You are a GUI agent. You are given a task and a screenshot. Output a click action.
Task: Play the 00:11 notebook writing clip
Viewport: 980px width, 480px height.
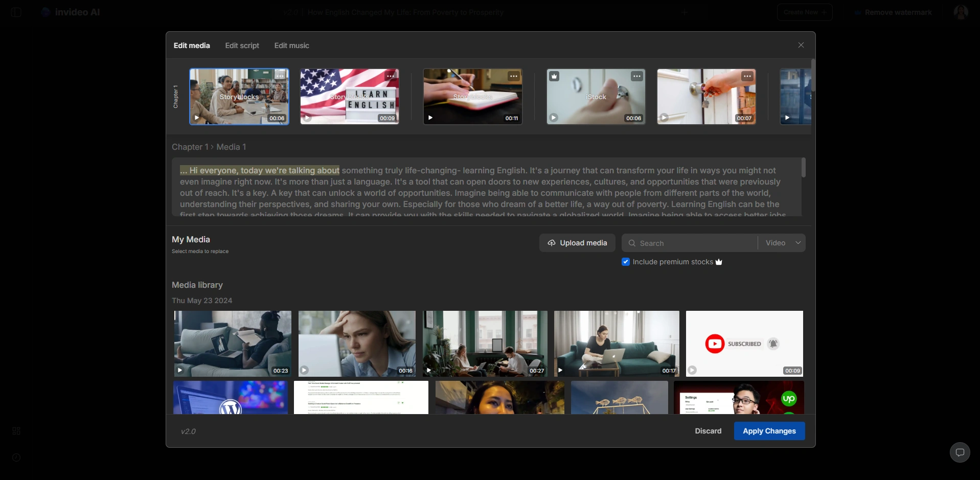point(430,118)
